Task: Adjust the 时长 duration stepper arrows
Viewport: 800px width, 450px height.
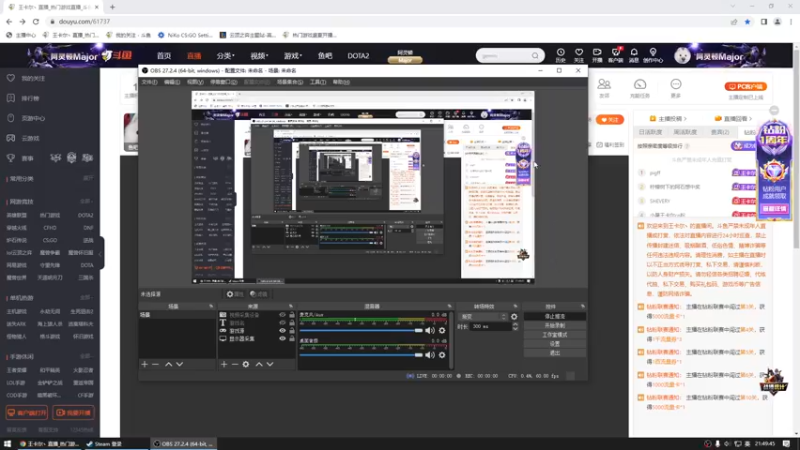Action: [x=515, y=327]
